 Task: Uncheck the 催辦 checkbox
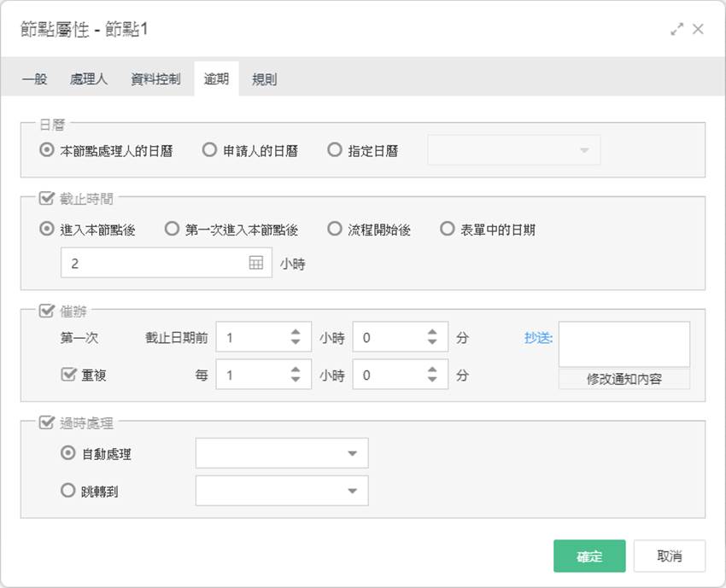click(47, 311)
